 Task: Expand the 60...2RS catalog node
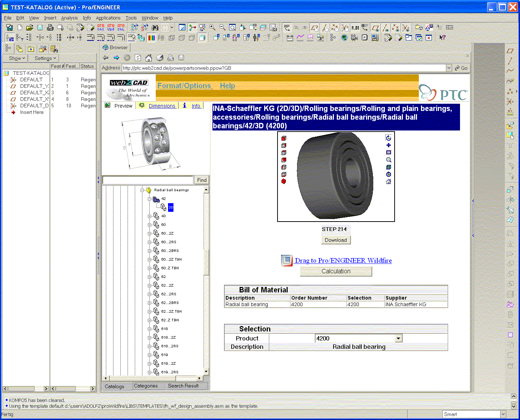tap(150, 242)
